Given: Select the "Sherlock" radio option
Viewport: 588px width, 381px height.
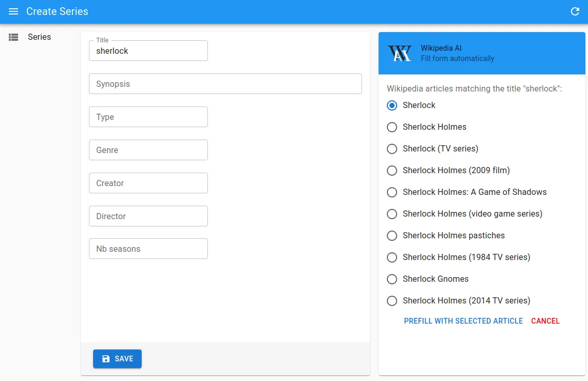Looking at the screenshot, I should pyautogui.click(x=392, y=105).
